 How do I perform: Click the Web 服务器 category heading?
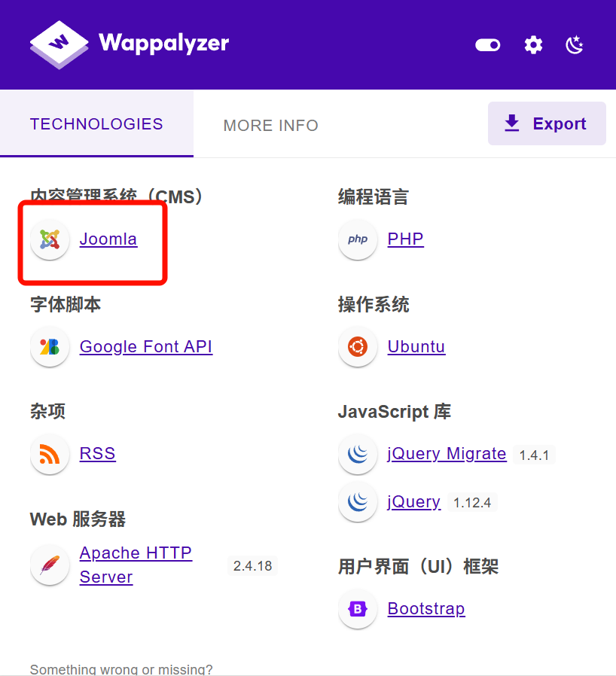pos(78,519)
